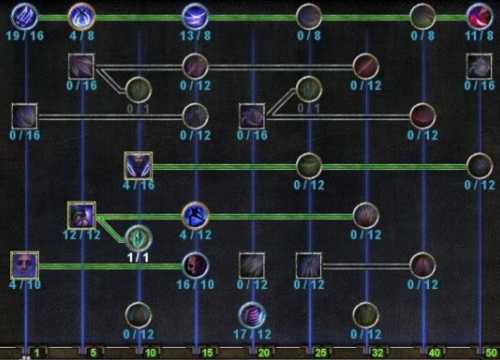The width and height of the screenshot is (500, 360).
Task: Select the 0 / 12 skill on the 4 / 16 chain at level 25
Action: pos(309,166)
